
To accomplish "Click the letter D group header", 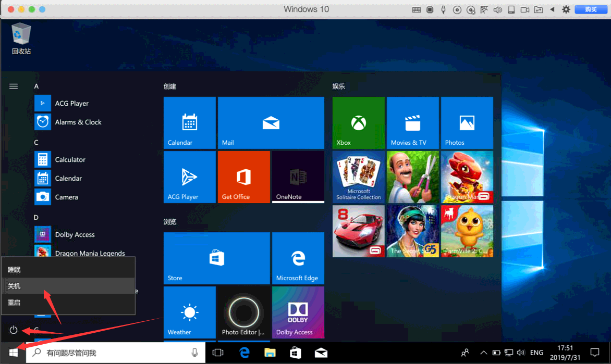I will coord(36,217).
